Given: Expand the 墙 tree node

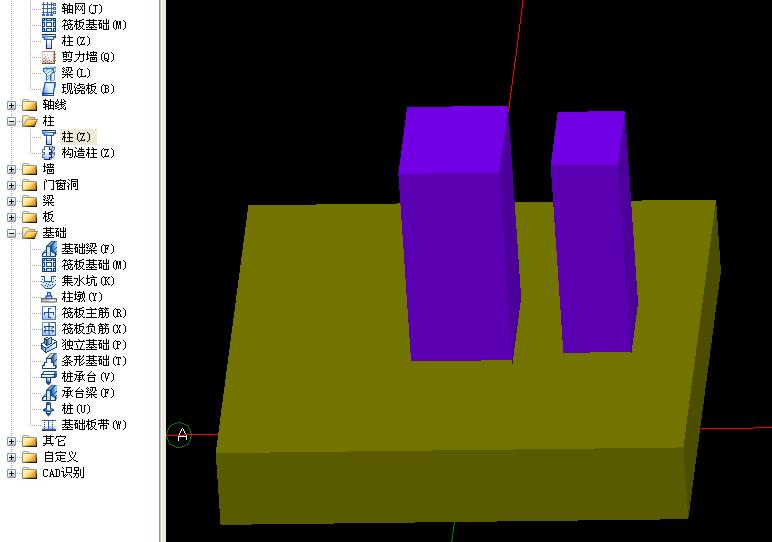Looking at the screenshot, I should pos(11,169).
